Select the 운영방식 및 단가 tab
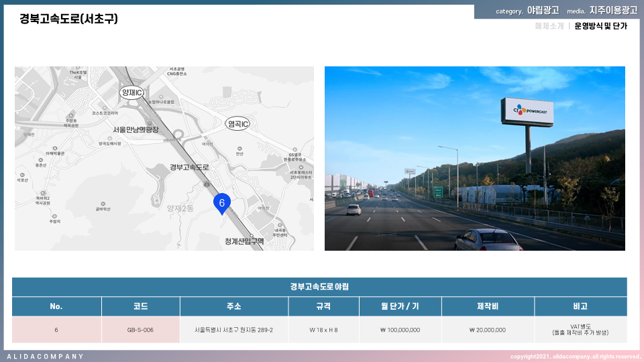This screenshot has width=644, height=362. (600, 26)
